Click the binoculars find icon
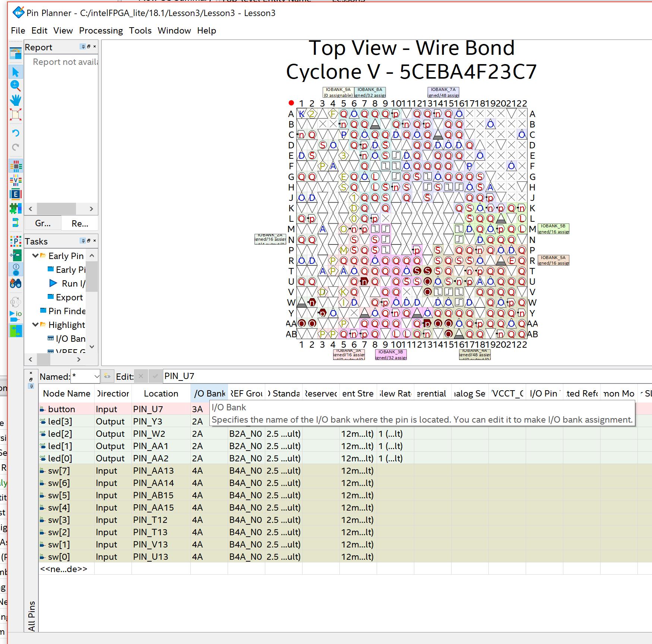Screen dimensions: 652x644 coord(15,284)
